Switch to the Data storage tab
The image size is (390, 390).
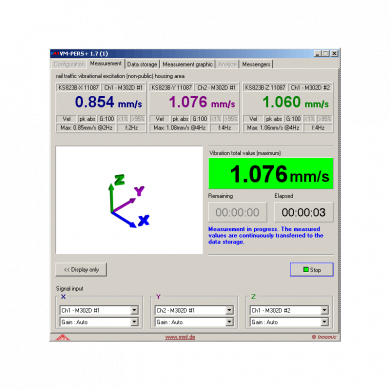(142, 64)
